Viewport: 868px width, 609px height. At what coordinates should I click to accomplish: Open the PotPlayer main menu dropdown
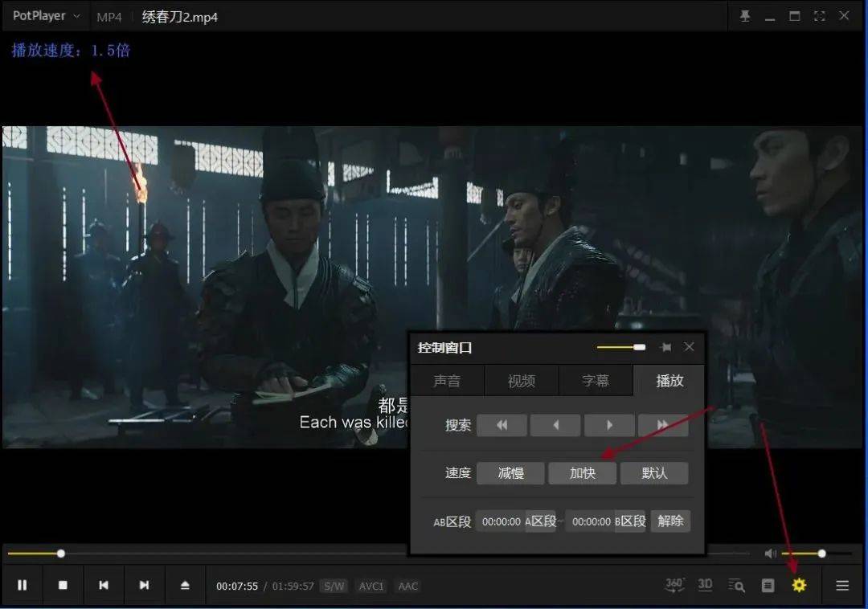coord(47,16)
